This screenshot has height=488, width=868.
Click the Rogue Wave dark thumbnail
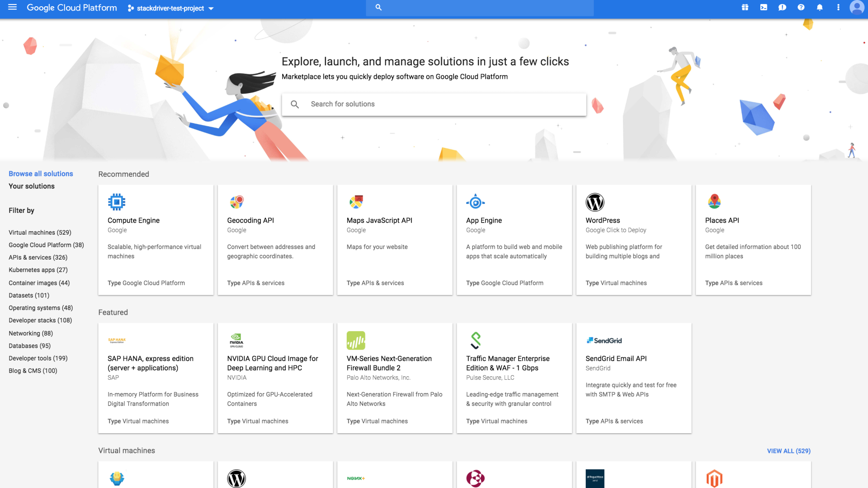coord(595,479)
